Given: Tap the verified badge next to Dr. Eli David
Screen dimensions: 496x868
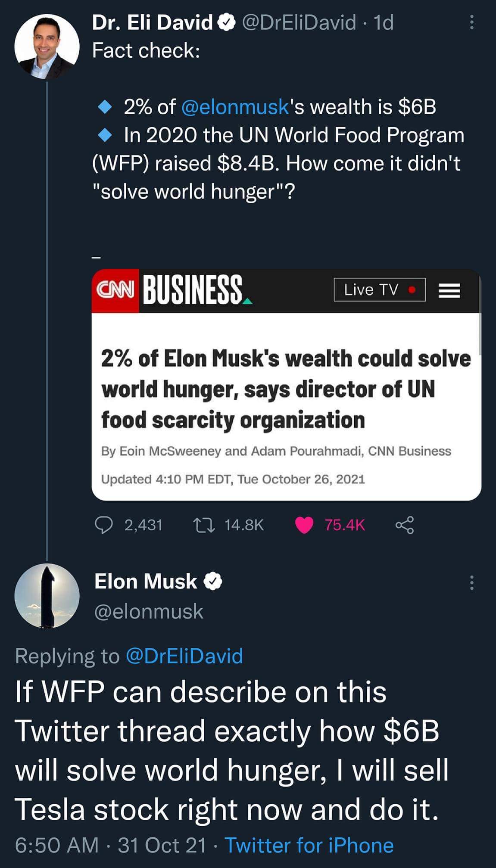Looking at the screenshot, I should coord(227,22).
